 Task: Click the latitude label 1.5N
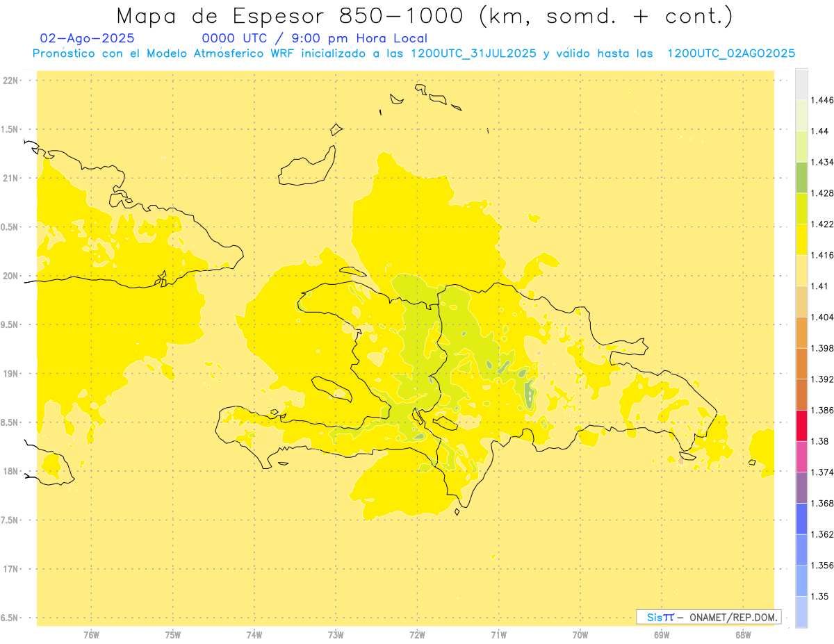click(10, 129)
